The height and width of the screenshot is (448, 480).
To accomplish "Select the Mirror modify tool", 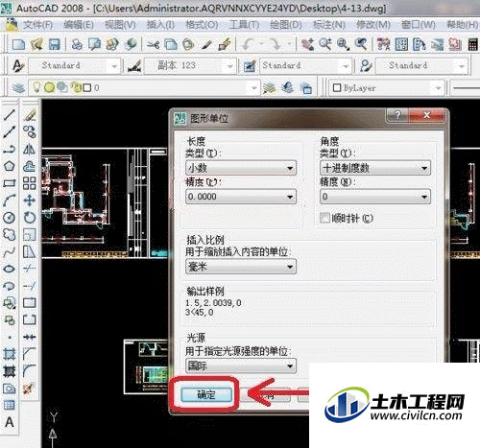I will [30, 149].
